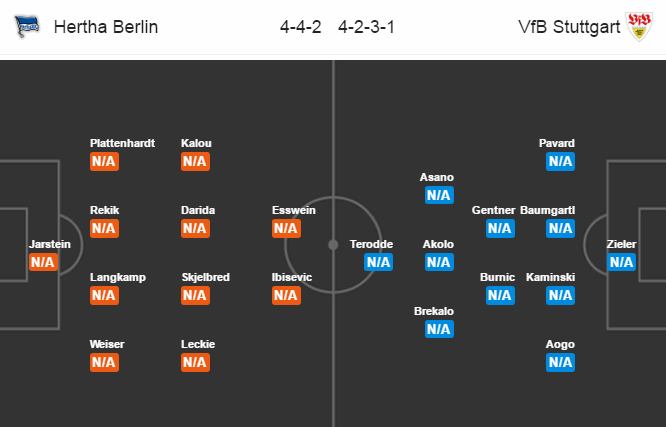
Task: Click the orange N/A badge under Jarstein
Action: click(43, 262)
